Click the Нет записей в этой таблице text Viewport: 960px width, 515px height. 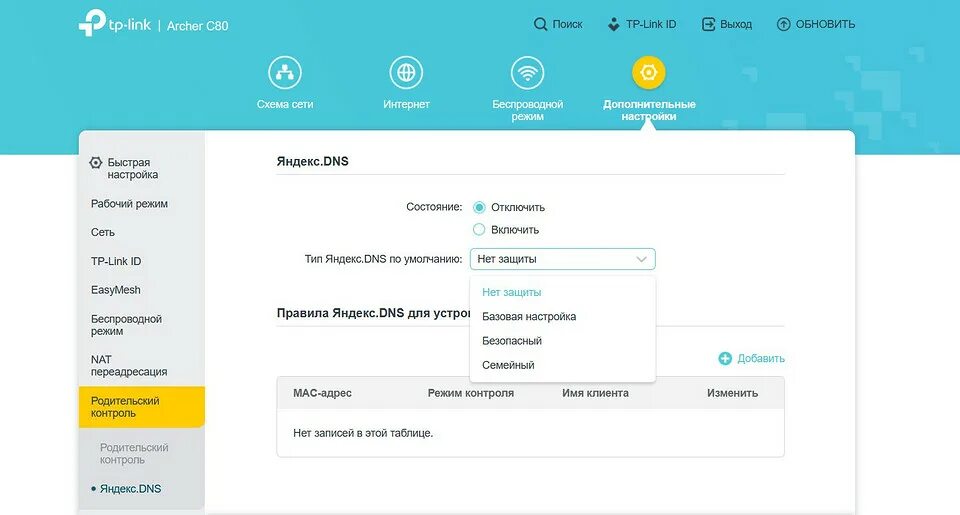pyautogui.click(x=363, y=433)
